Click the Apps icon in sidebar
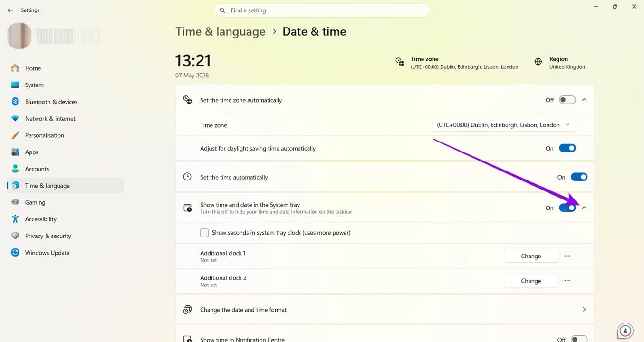Image resolution: width=644 pixels, height=342 pixels. click(15, 152)
